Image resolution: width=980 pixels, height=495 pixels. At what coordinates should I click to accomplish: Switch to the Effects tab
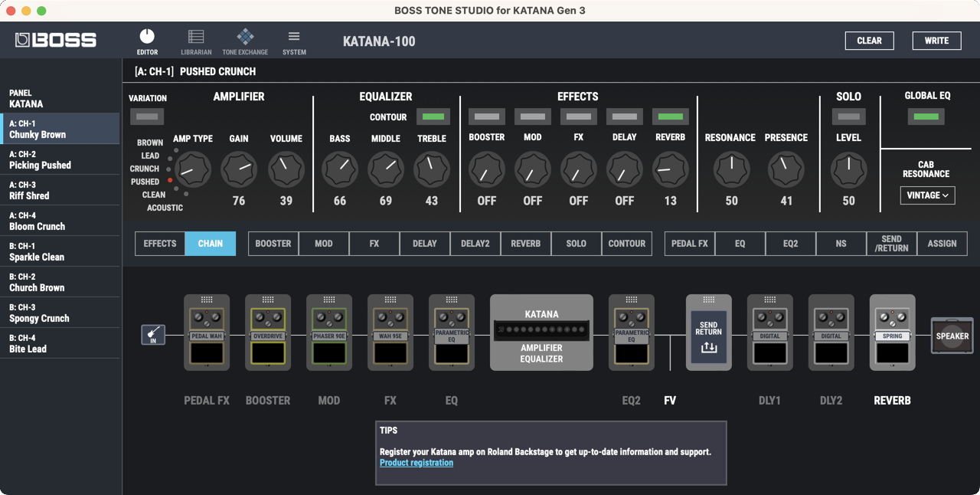pos(160,244)
